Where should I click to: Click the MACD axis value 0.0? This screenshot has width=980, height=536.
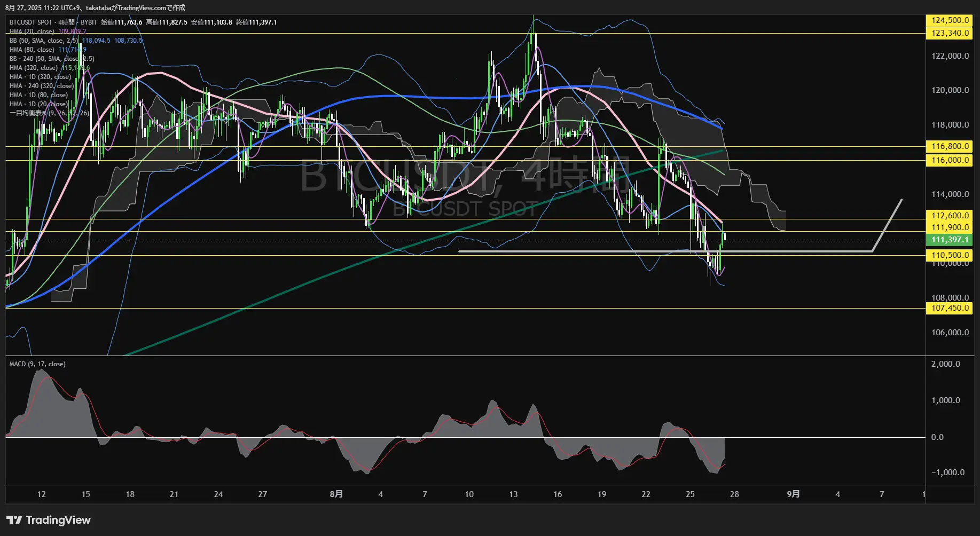tap(937, 437)
